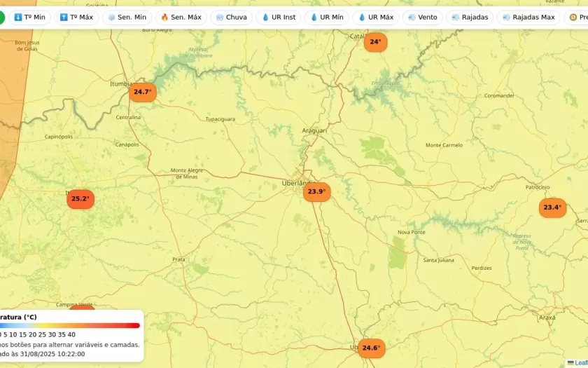This screenshot has height=368, width=588.
Task: Select the 23.9° marker at Uberlândia
Action: [x=316, y=191]
